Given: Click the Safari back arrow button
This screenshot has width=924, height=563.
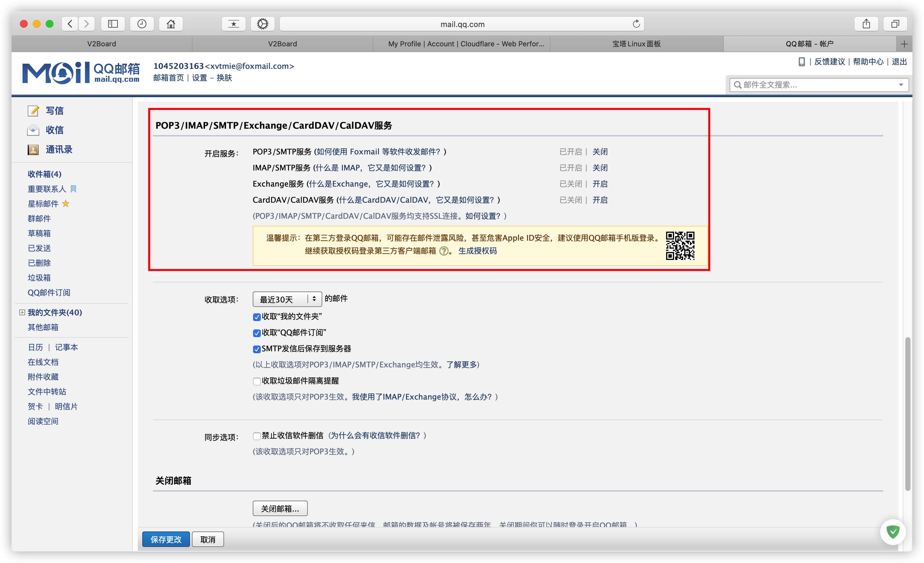Looking at the screenshot, I should (x=70, y=24).
